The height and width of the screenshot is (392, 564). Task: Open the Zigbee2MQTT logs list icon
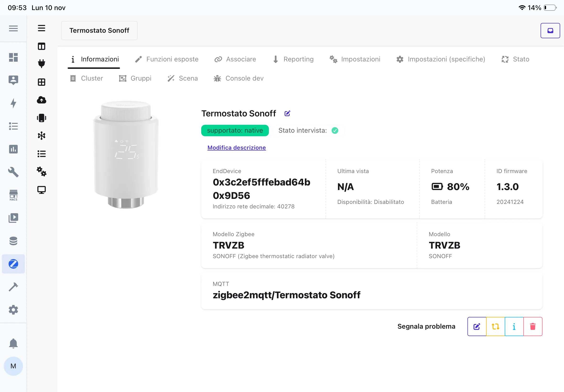point(42,153)
